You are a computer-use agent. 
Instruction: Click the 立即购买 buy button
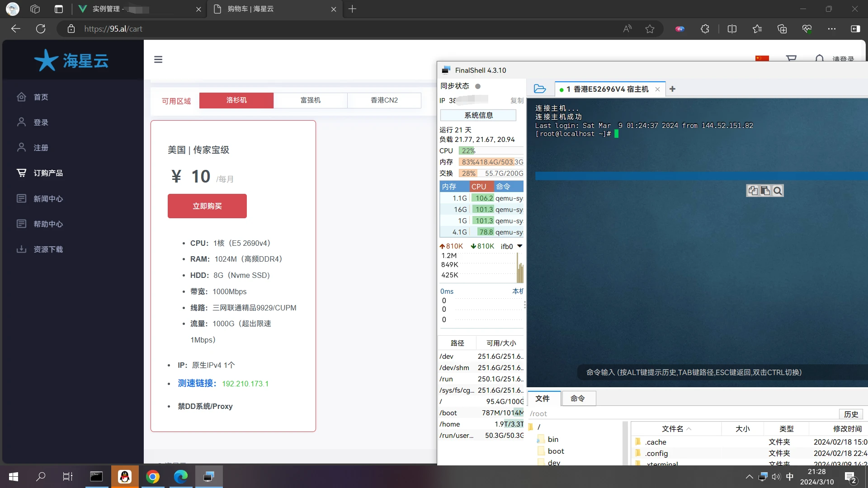pos(207,206)
